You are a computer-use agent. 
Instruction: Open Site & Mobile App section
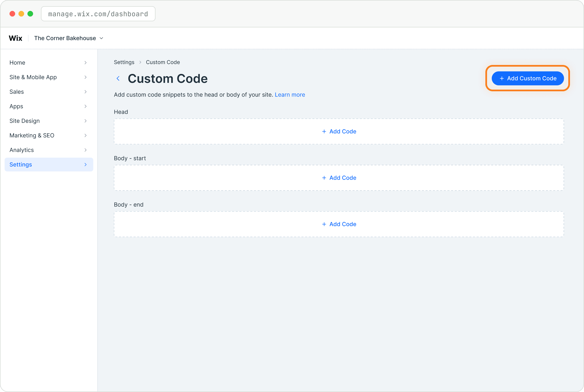(49, 77)
